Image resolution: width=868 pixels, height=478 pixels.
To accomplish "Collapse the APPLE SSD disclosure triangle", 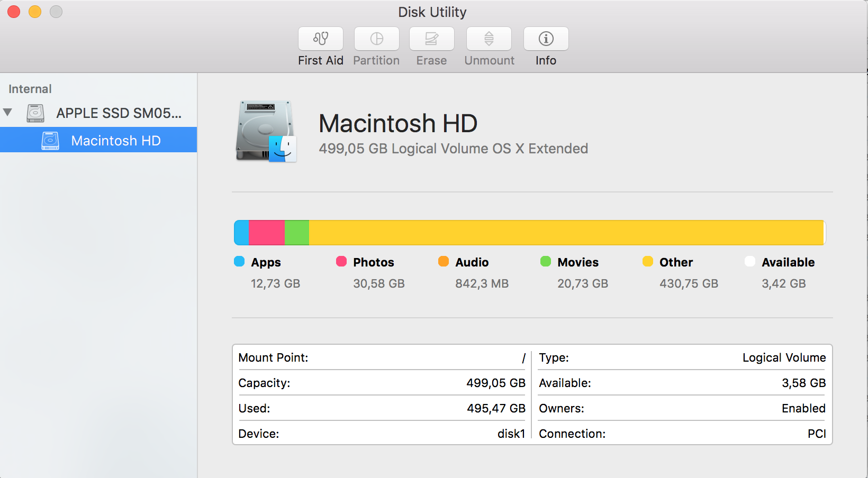I will [x=7, y=112].
